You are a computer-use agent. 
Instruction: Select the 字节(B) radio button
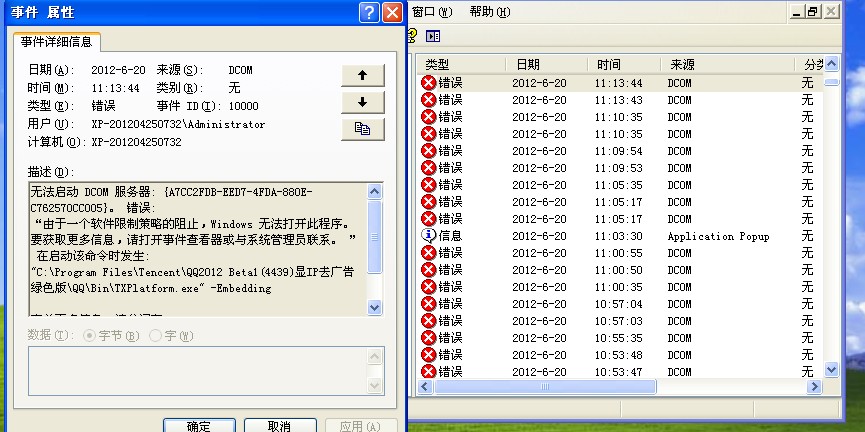point(89,335)
